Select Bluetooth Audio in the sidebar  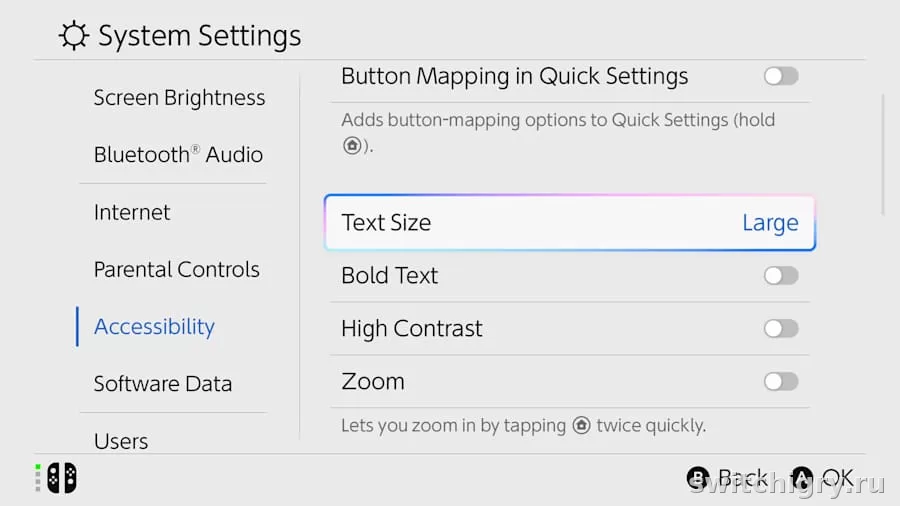point(178,155)
